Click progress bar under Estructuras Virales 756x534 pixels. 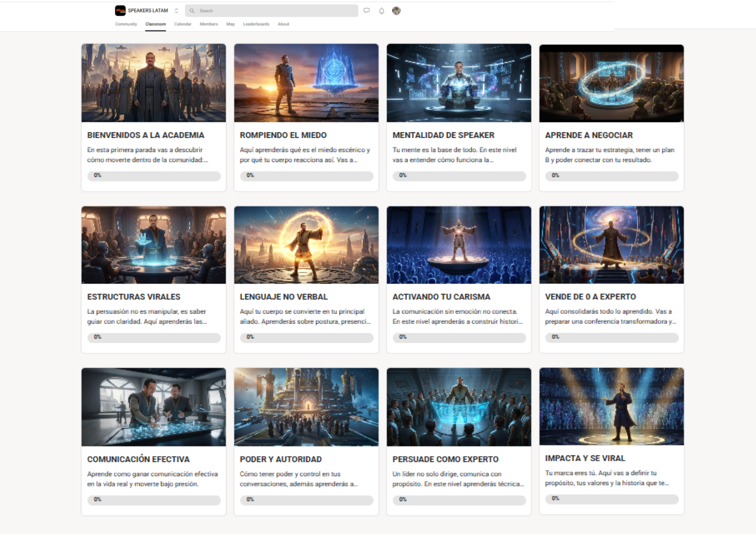(154, 337)
